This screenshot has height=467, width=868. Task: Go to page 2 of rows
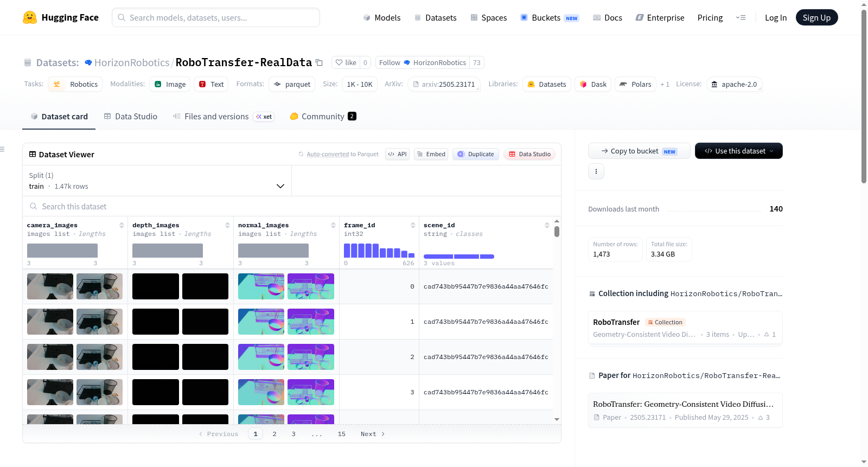point(275,434)
